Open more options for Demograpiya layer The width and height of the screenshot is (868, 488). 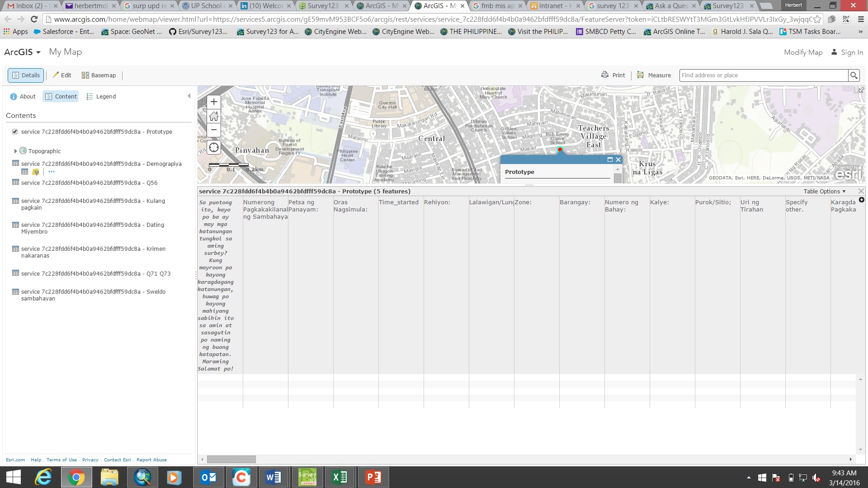point(52,172)
